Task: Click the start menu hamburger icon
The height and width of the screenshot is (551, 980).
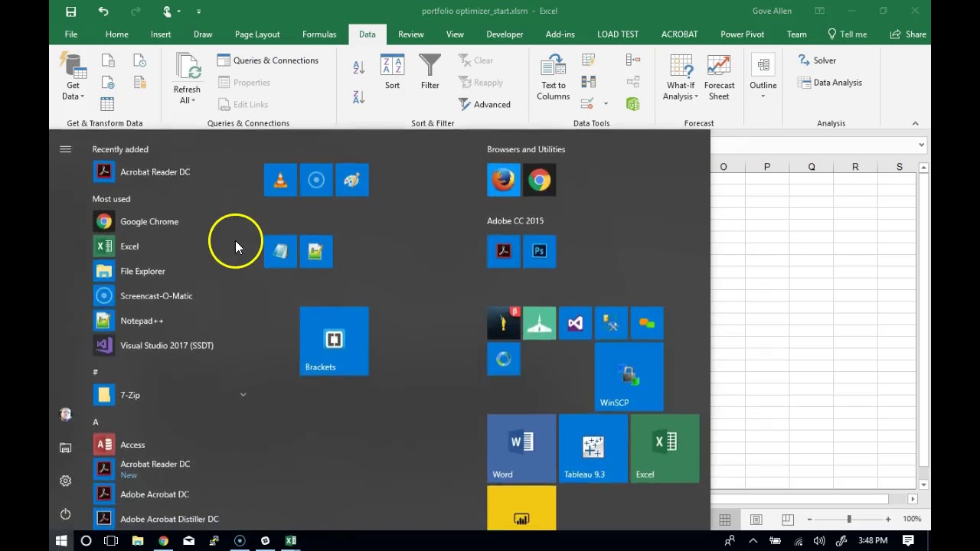Action: pyautogui.click(x=65, y=149)
